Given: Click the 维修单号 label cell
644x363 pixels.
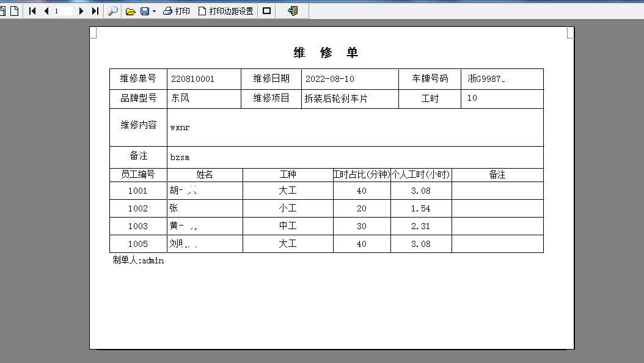Looking at the screenshot, I should tap(139, 79).
